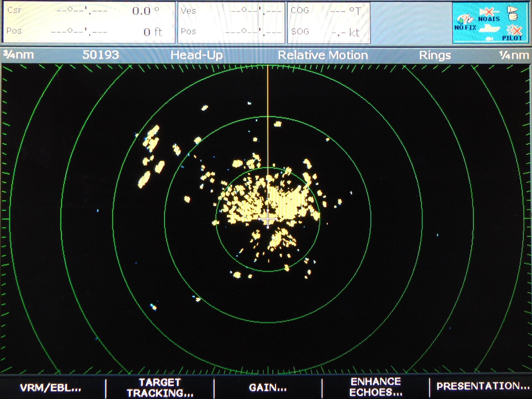Select the own-ship crosshair at radar center
Viewport: 532px width, 399px height.
pos(268,219)
